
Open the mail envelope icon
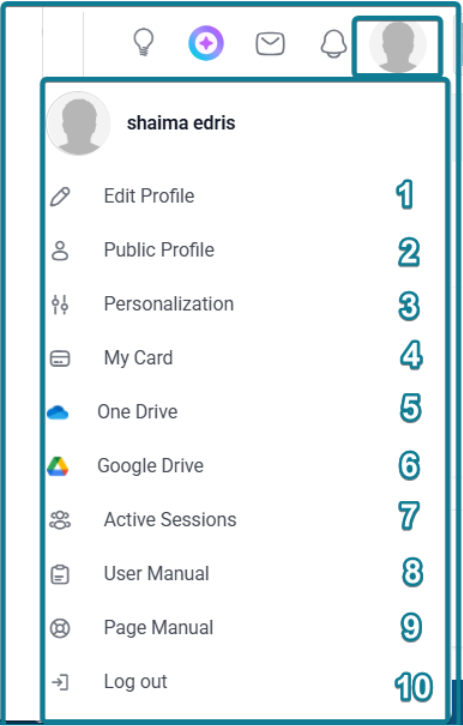(x=270, y=44)
